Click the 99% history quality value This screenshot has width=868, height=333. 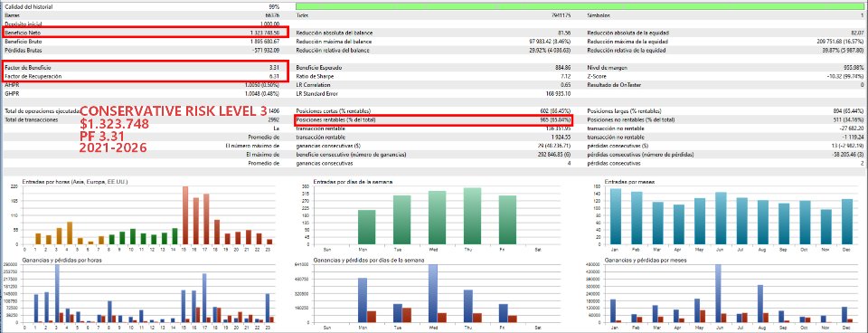[x=274, y=6]
